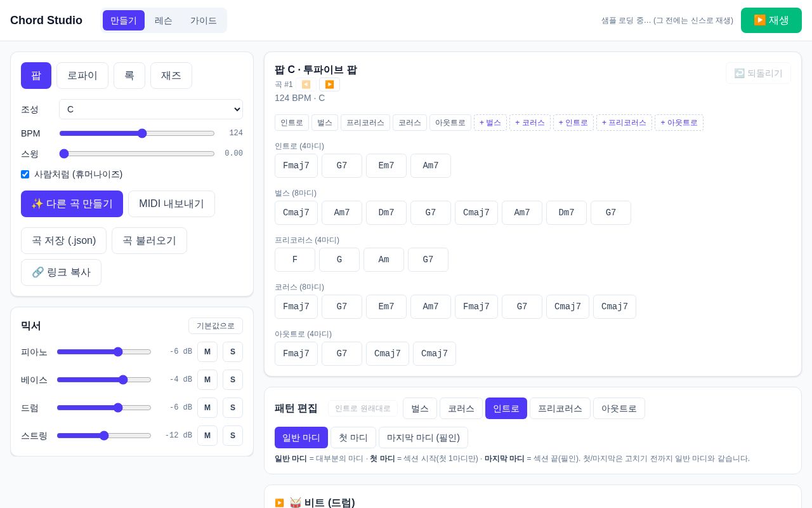Click the 곡 불러오기 button
812x508 pixels.
149,241
